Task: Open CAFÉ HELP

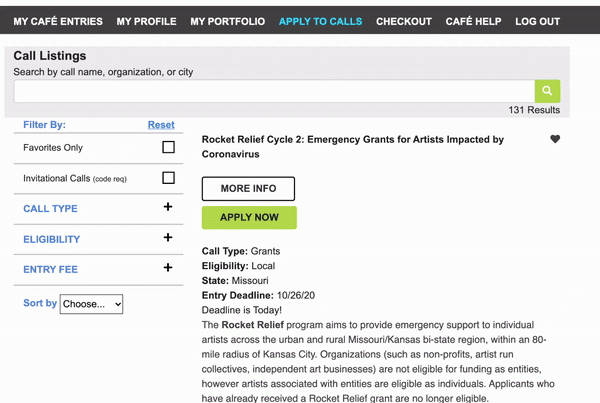Action: click(473, 21)
